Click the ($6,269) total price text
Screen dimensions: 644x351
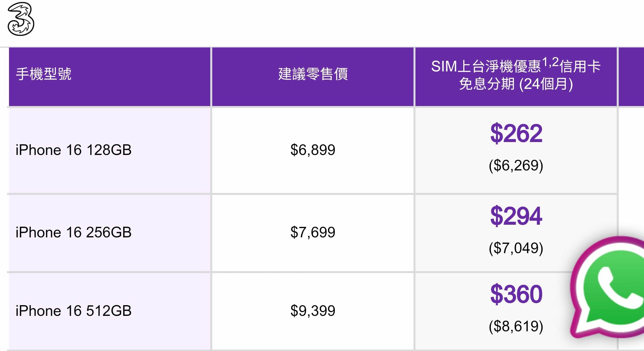click(516, 165)
